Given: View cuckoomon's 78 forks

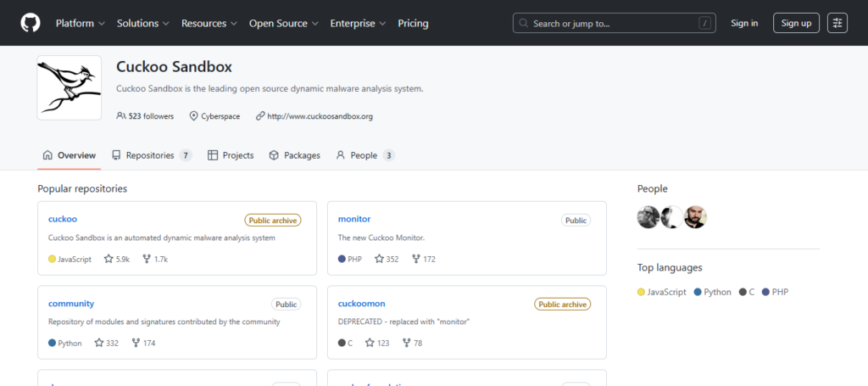Looking at the screenshot, I should point(412,343).
